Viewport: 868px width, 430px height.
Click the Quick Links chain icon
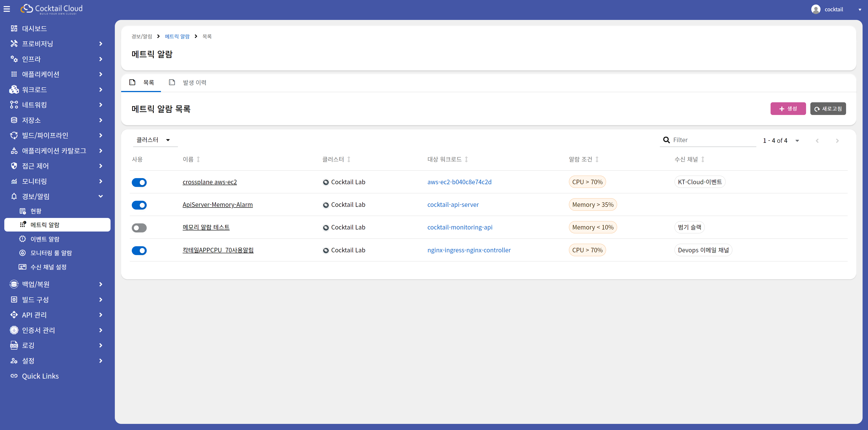(x=14, y=376)
